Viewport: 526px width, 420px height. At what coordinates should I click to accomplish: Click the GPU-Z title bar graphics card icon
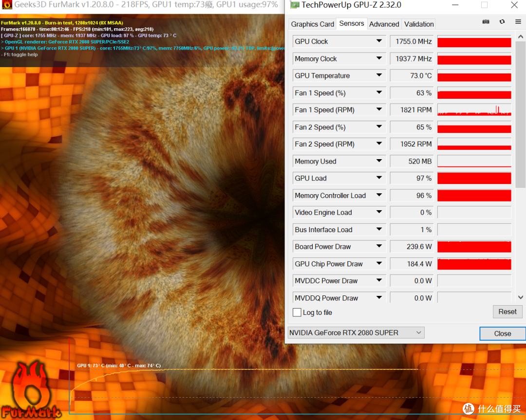[x=295, y=5]
